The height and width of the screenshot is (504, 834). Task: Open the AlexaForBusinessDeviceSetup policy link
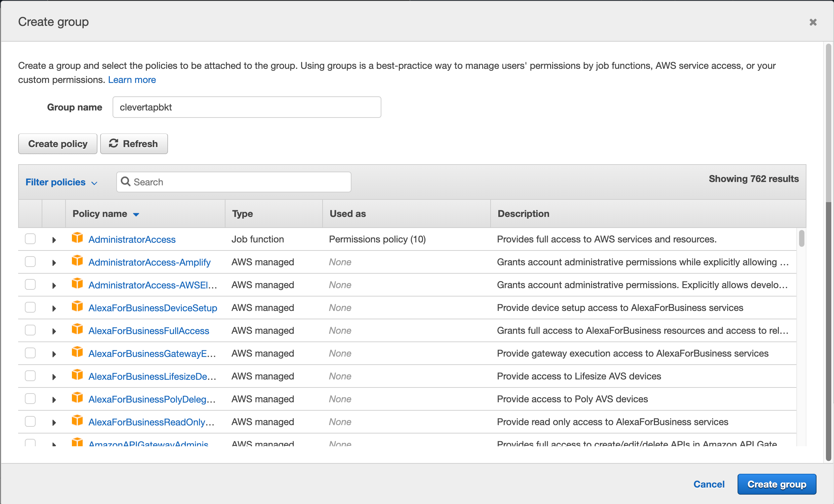153,308
